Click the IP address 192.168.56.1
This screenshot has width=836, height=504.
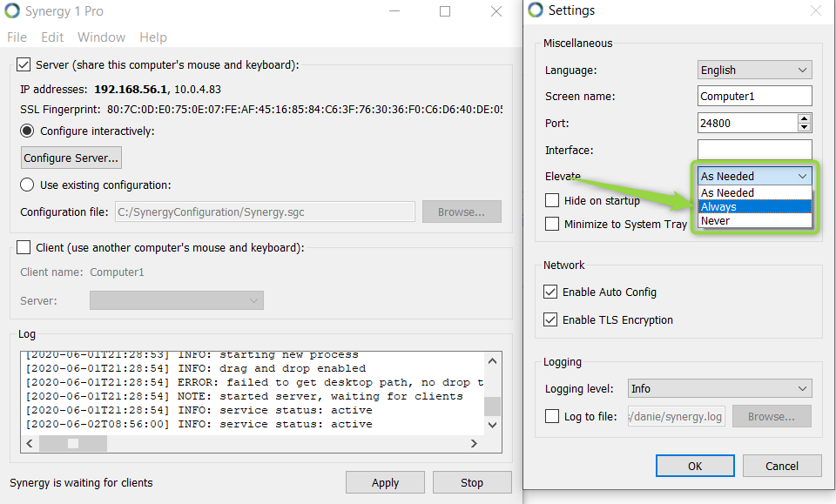[131, 89]
